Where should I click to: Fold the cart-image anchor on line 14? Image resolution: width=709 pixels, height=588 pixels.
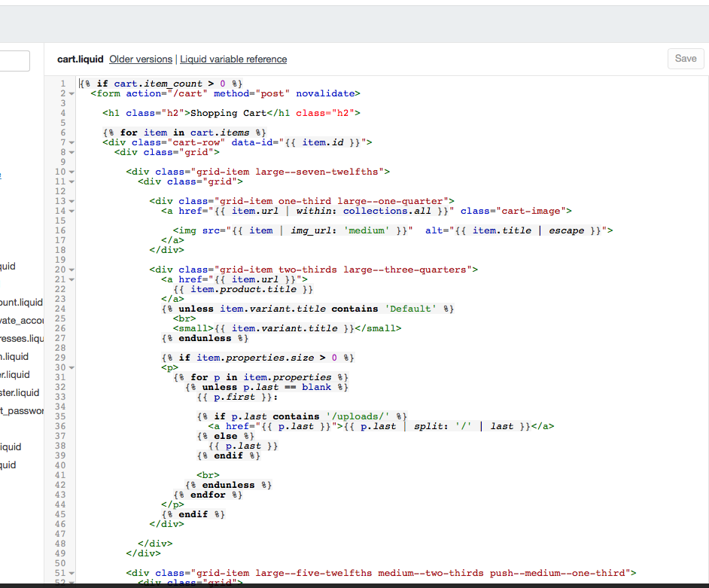point(72,211)
